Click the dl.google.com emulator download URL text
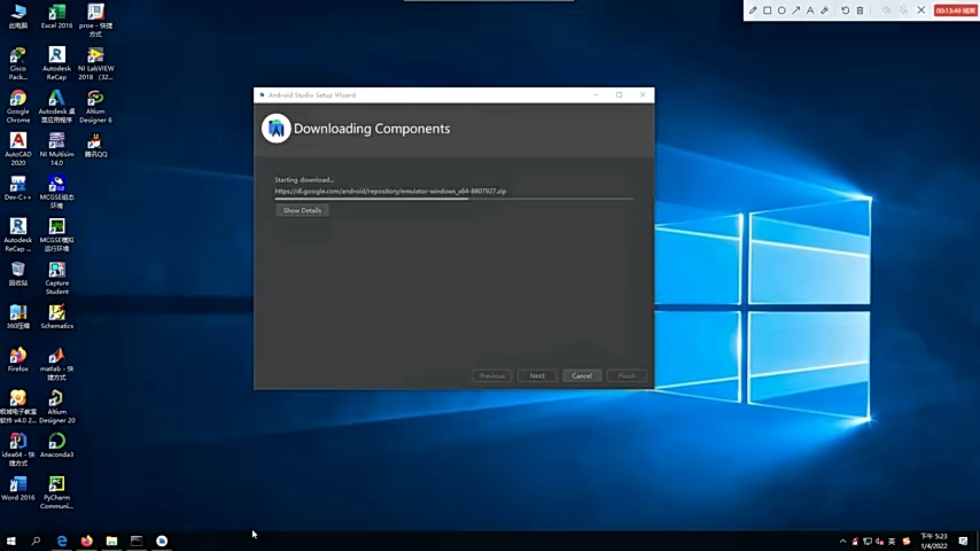 click(390, 191)
